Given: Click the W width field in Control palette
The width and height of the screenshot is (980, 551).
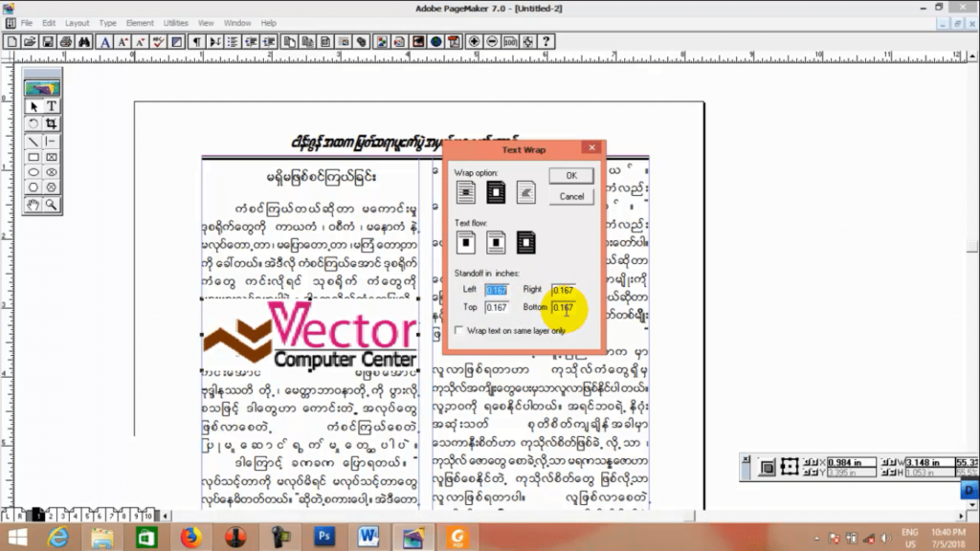Looking at the screenshot, I should click(x=929, y=462).
